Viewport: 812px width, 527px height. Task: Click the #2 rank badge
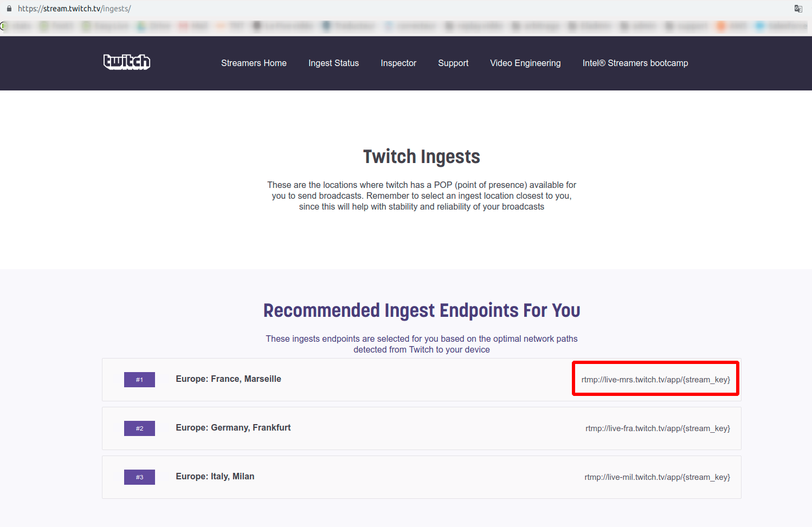[139, 428]
